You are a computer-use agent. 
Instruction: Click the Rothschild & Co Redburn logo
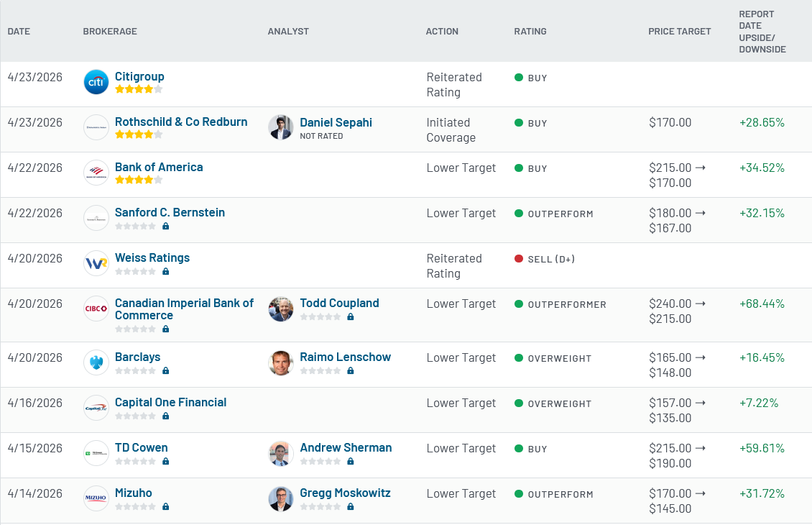(96, 127)
